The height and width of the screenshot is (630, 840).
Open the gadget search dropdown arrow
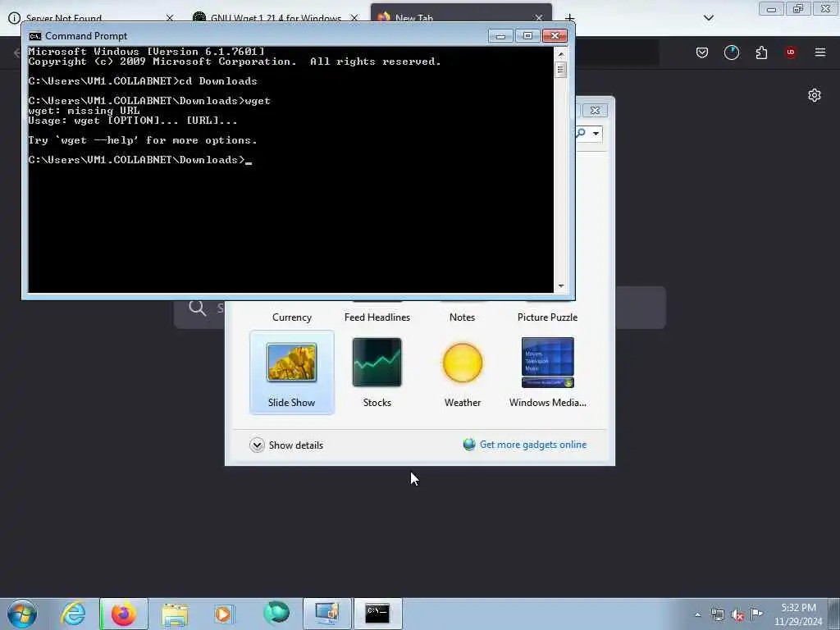click(596, 134)
